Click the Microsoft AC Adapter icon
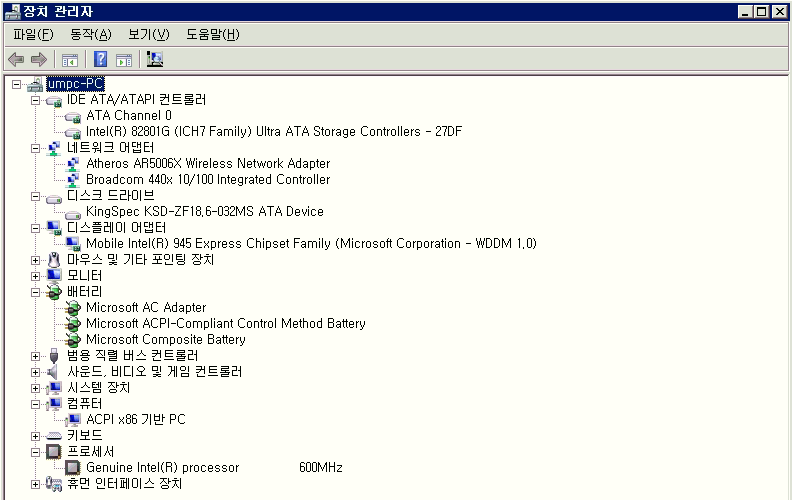Image resolution: width=792 pixels, height=500 pixels. point(73,308)
